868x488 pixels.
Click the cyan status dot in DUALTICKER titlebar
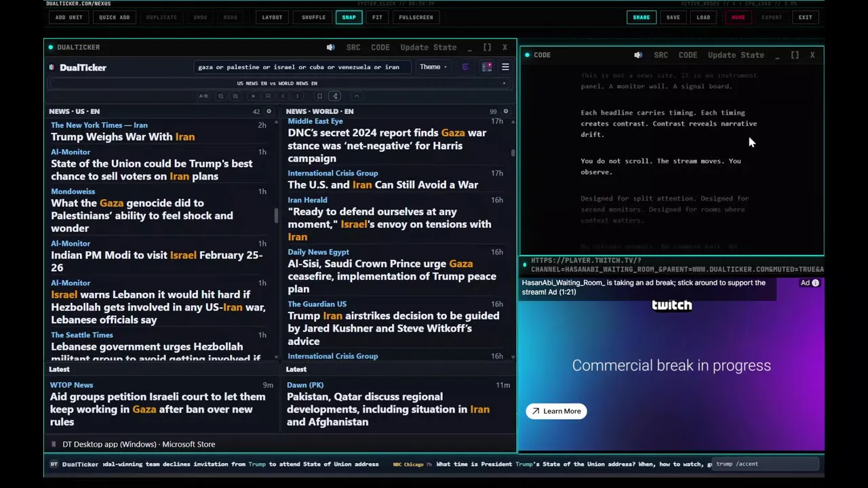tap(51, 47)
